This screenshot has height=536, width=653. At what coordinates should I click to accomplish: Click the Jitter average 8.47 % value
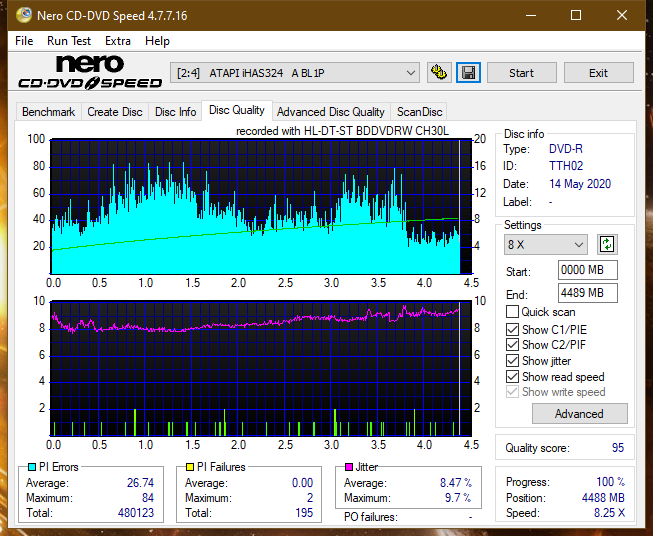click(x=456, y=483)
